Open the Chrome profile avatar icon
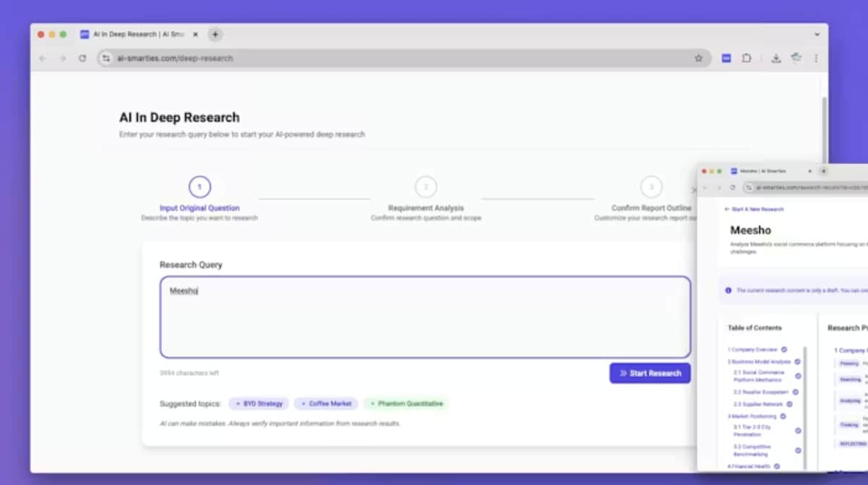 click(x=796, y=58)
